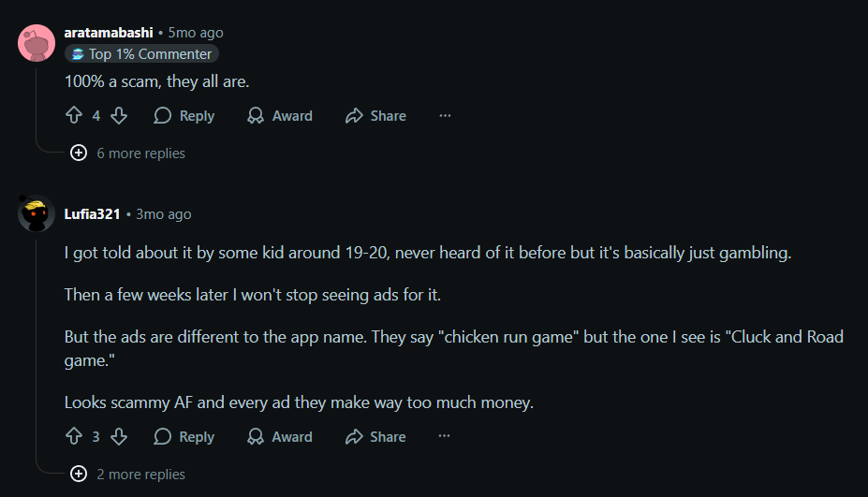Downvote Lufia321's comment
Viewport: 868px width, 497px height.
point(119,437)
